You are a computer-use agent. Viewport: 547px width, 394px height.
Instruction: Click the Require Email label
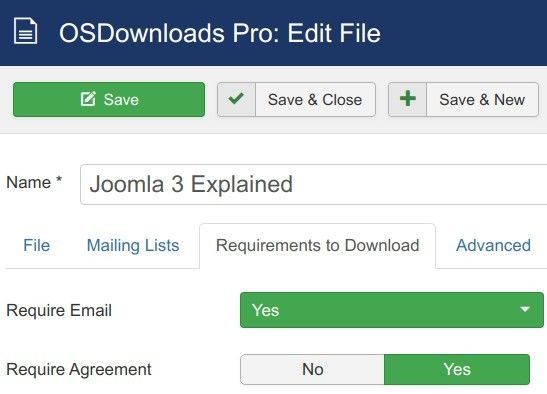(x=59, y=310)
